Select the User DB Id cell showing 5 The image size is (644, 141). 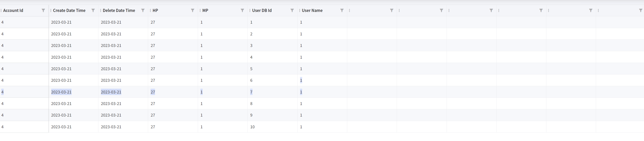272,69
